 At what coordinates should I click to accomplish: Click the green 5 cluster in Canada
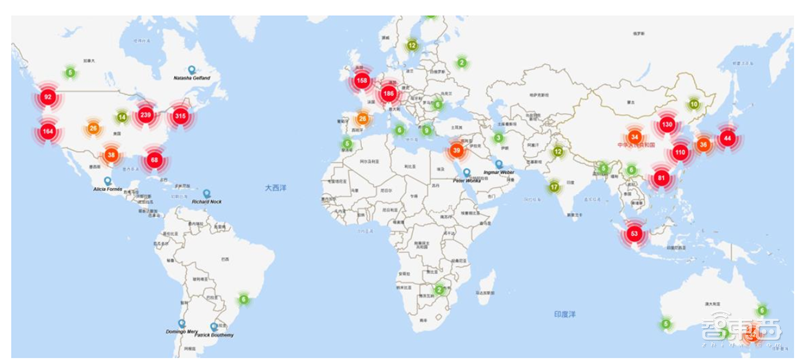(70, 72)
